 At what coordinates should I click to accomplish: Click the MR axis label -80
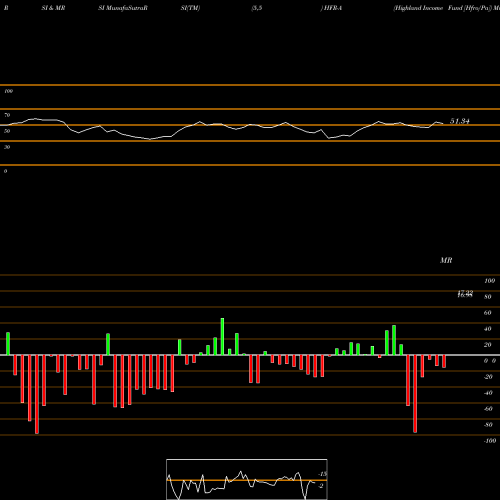click(488, 425)
